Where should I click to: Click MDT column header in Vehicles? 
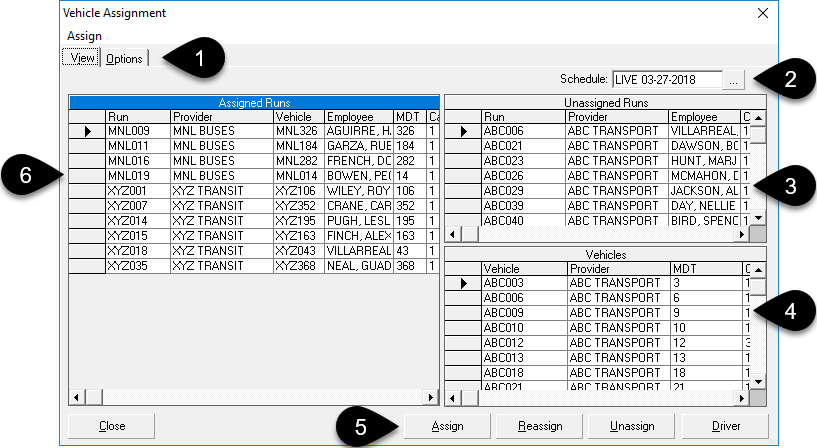[x=707, y=269]
